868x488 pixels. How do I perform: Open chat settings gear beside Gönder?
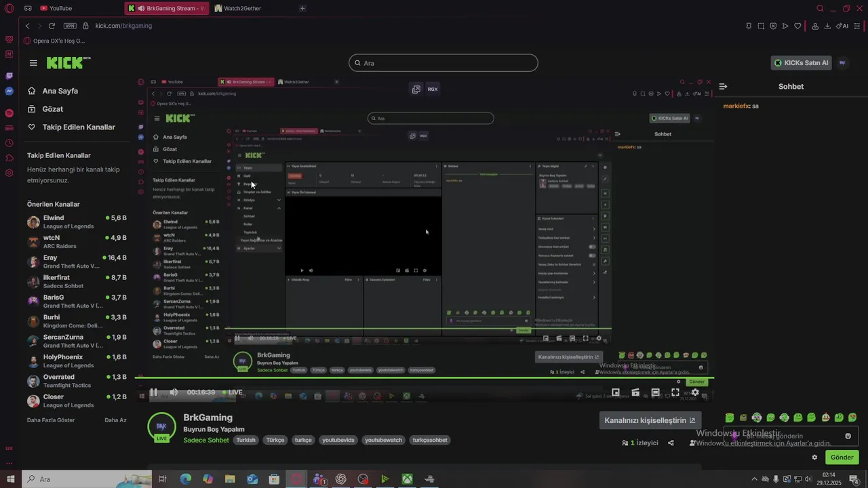(814, 457)
